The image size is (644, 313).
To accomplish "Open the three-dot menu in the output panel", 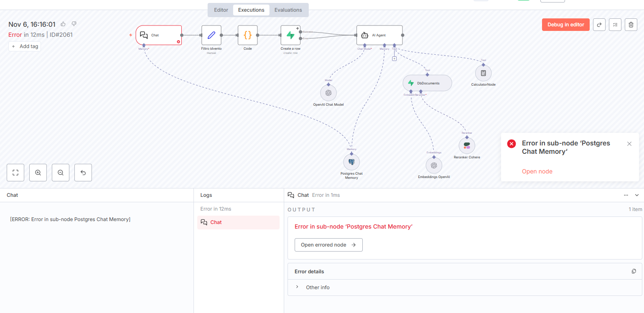I will pyautogui.click(x=626, y=195).
